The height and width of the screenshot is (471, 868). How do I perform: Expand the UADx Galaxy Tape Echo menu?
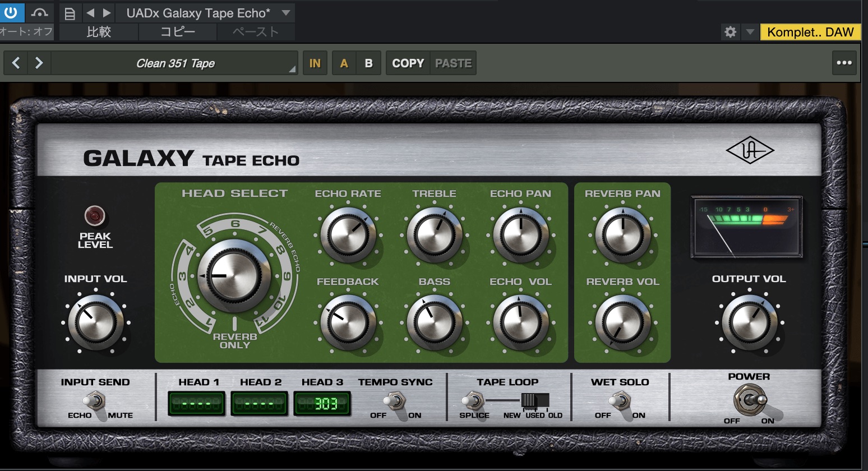[x=286, y=13]
